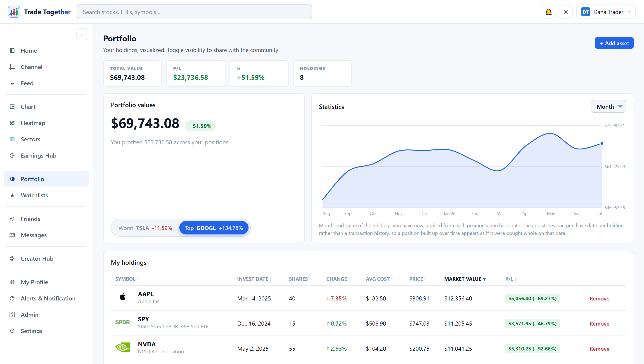Click the Chart sidebar icon
The width and height of the screenshot is (644, 364).
coord(12,107)
